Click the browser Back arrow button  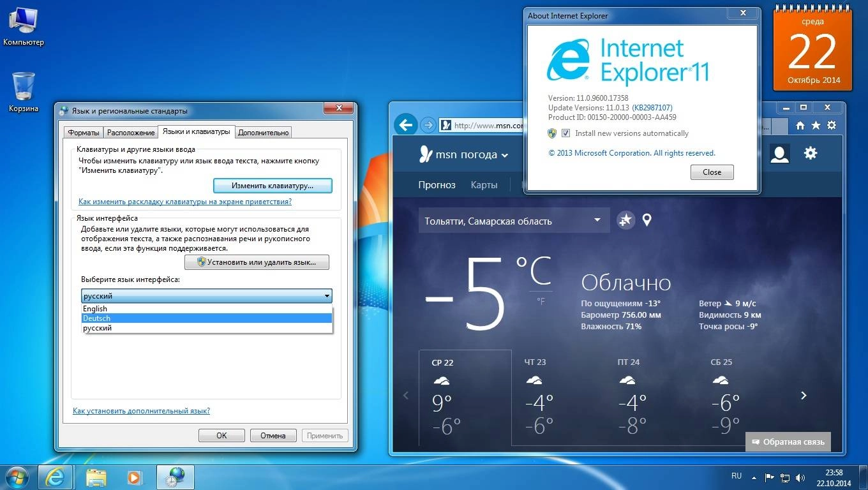[x=406, y=124]
